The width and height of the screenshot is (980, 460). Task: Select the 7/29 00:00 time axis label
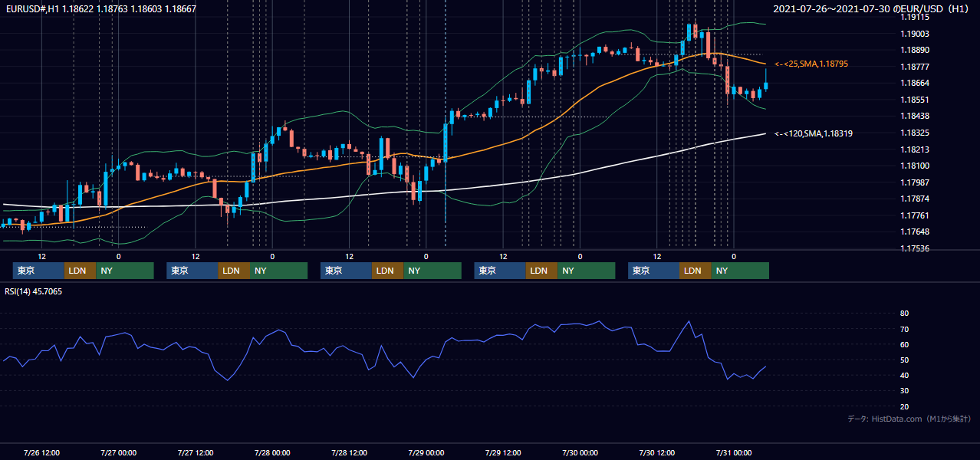[x=426, y=452]
